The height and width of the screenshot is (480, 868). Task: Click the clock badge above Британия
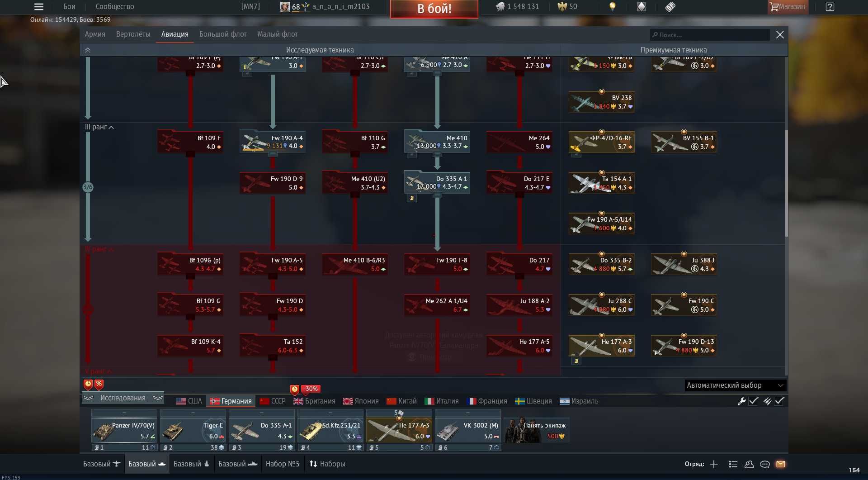click(x=295, y=389)
